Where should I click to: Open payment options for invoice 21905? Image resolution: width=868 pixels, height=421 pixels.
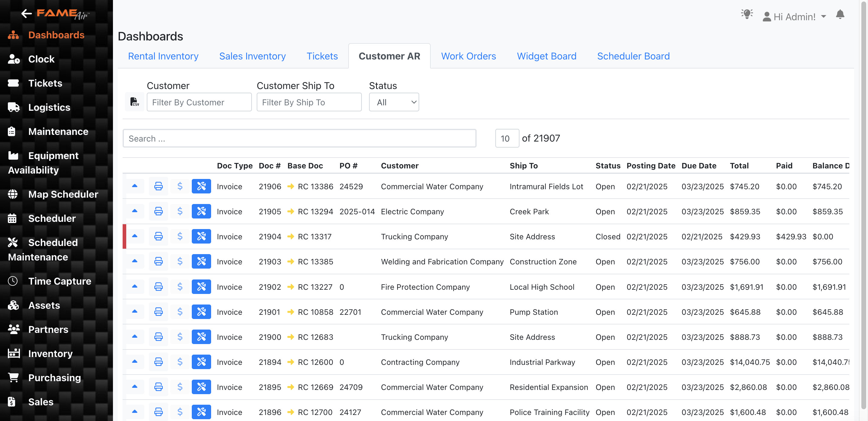coord(180,211)
